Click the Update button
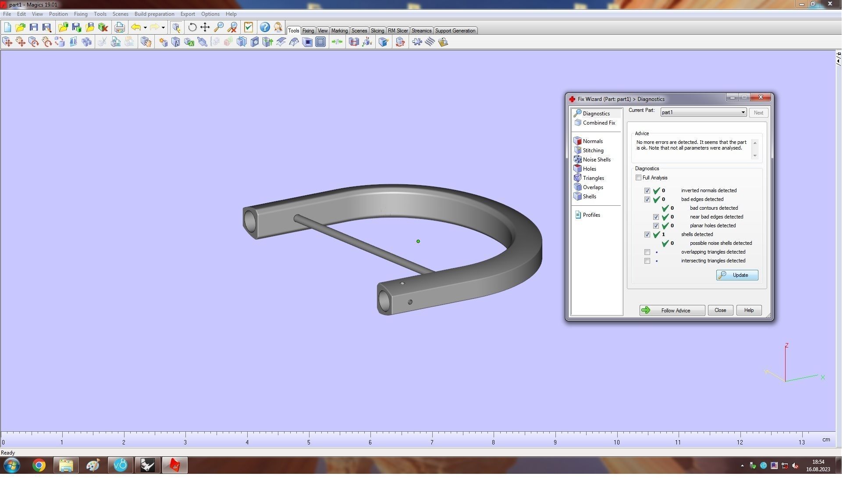 coord(737,275)
